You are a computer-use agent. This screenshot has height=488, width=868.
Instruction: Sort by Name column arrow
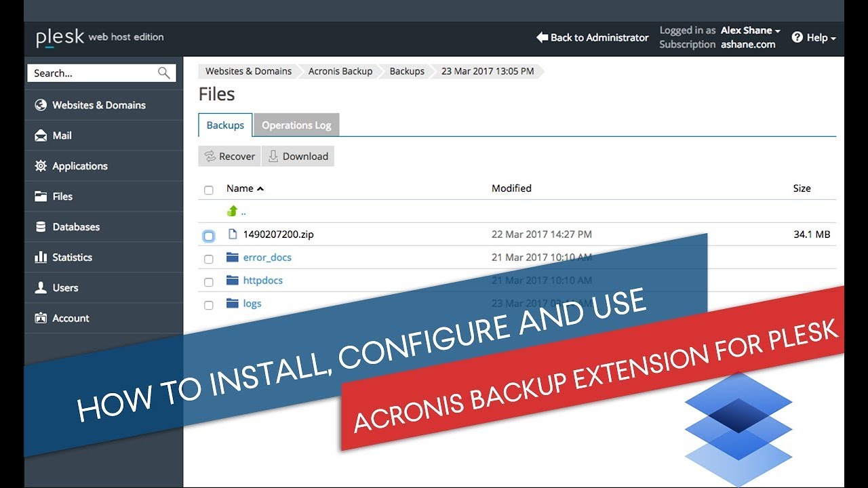coord(260,188)
